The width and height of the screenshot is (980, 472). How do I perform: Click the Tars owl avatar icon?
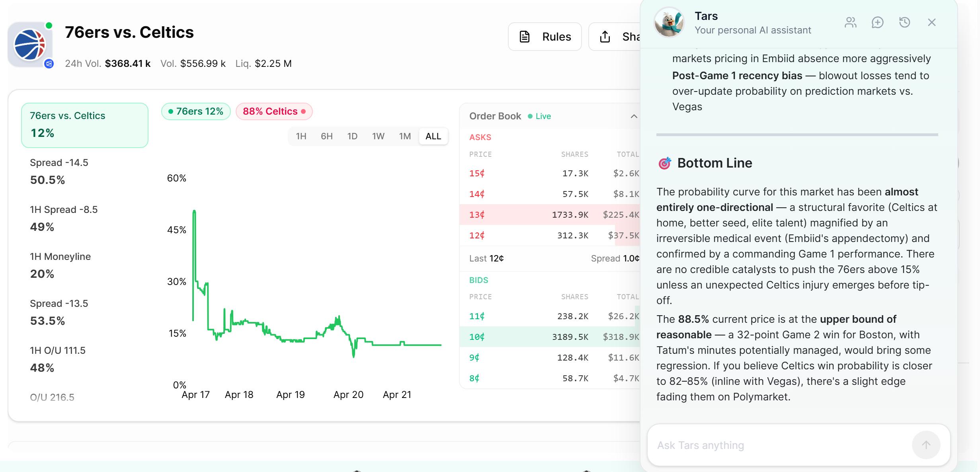point(669,23)
